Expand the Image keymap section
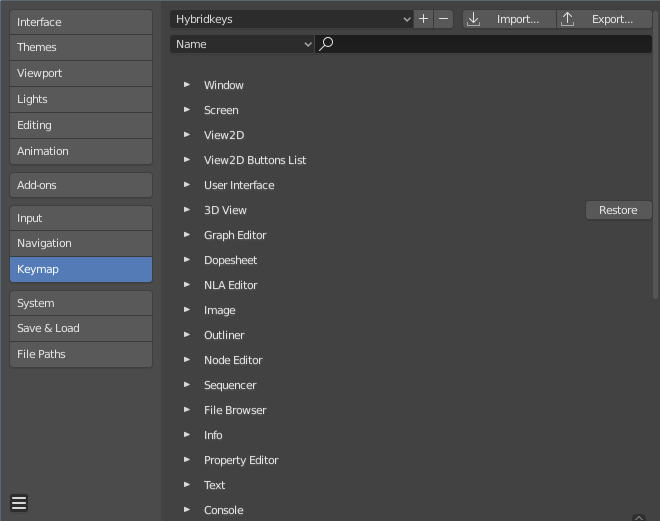Viewport: 660px width, 521px height. point(187,310)
